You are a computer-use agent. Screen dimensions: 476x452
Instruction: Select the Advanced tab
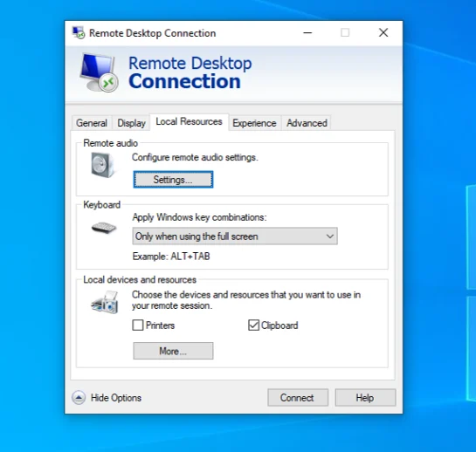[x=307, y=123]
